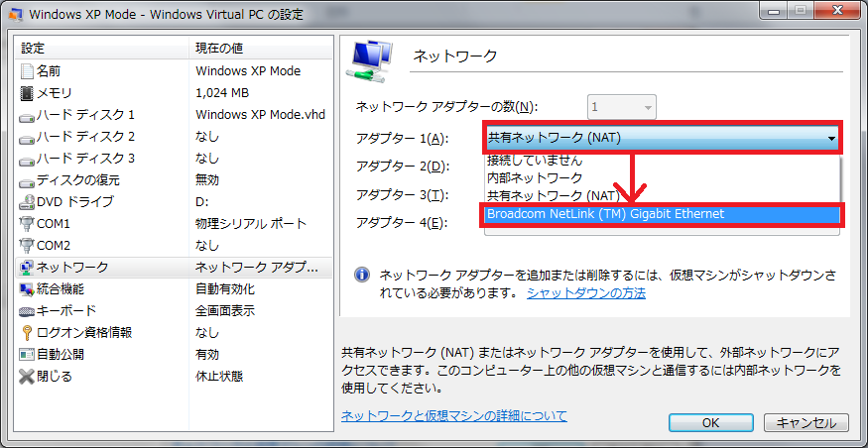Open the アダプター 1 dropdown
This screenshot has width=868, height=448.
(662, 139)
